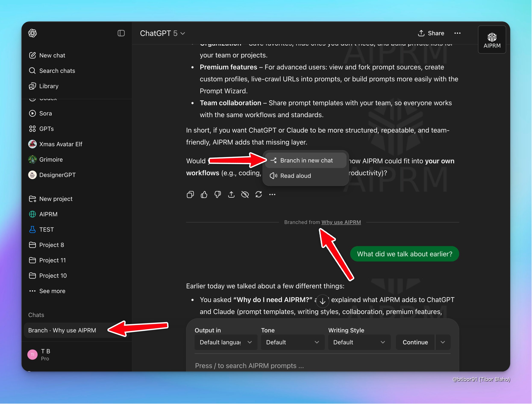Screen dimensions: 532x404
Task: Open the AIPRM panel button
Action: (x=492, y=40)
